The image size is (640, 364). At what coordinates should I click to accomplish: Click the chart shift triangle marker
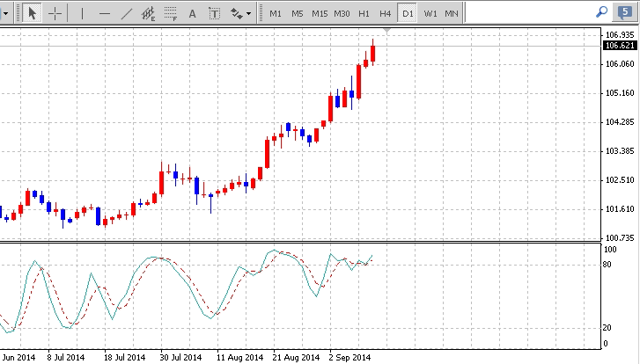387,31
